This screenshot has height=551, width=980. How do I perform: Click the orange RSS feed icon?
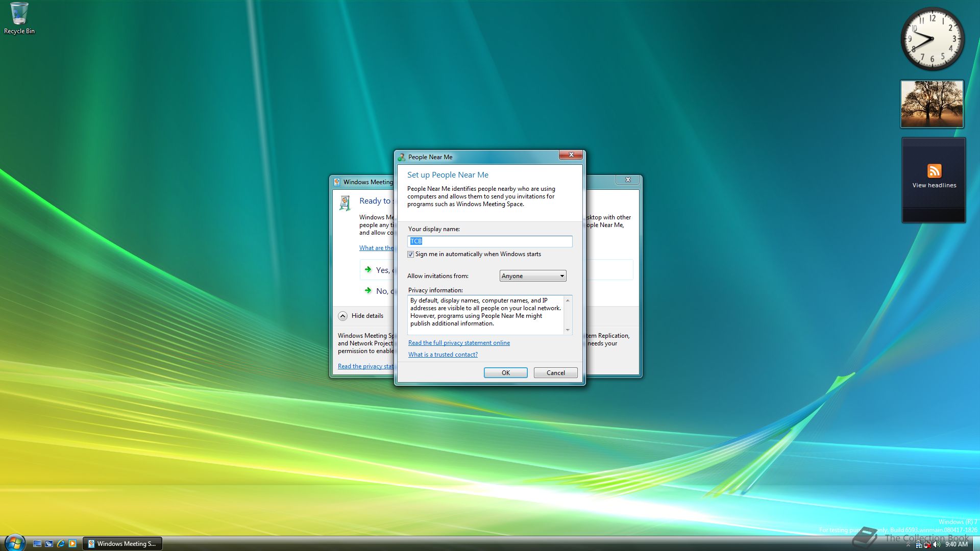click(x=934, y=171)
